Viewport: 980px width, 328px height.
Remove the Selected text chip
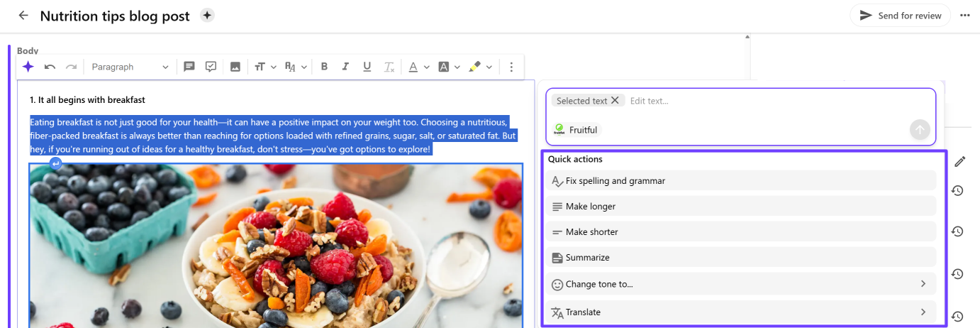615,101
